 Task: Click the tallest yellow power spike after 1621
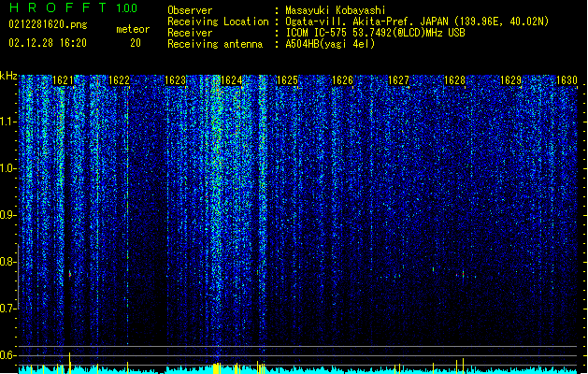[70, 363]
